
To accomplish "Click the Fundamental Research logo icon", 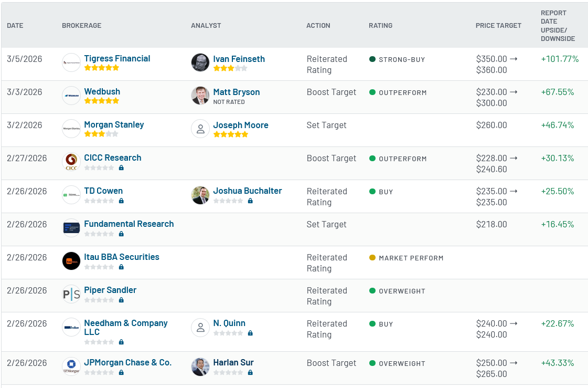I will click(71, 227).
